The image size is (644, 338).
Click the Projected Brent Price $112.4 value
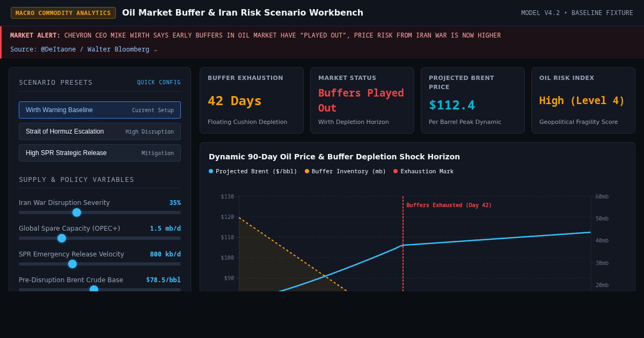(x=452, y=105)
